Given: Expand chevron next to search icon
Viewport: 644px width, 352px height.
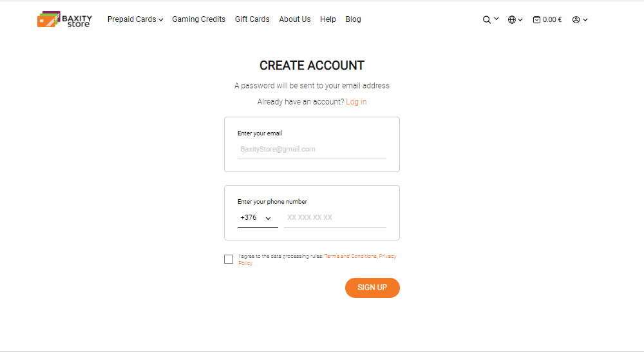Looking at the screenshot, I should 496,19.
